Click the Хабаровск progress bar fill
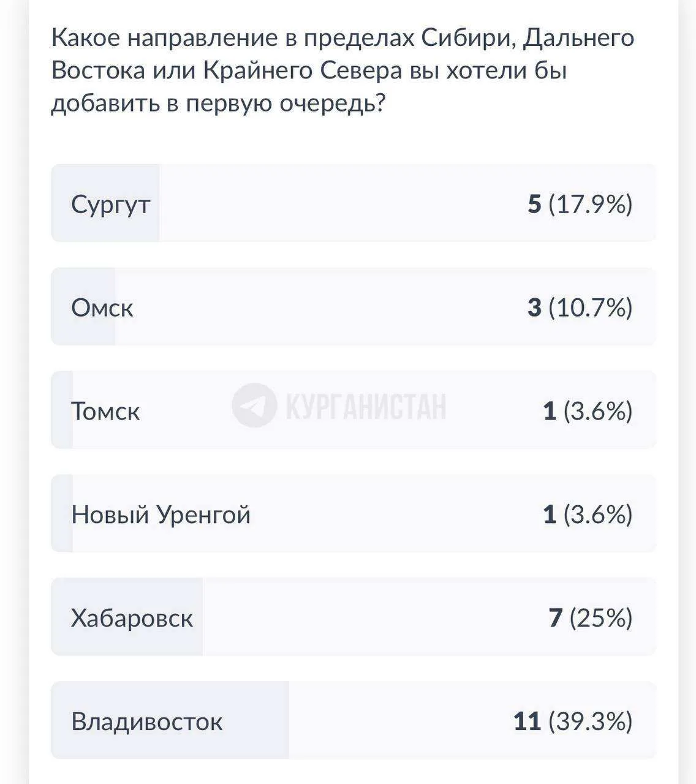Viewport: 696px width, 784px height. (x=127, y=617)
